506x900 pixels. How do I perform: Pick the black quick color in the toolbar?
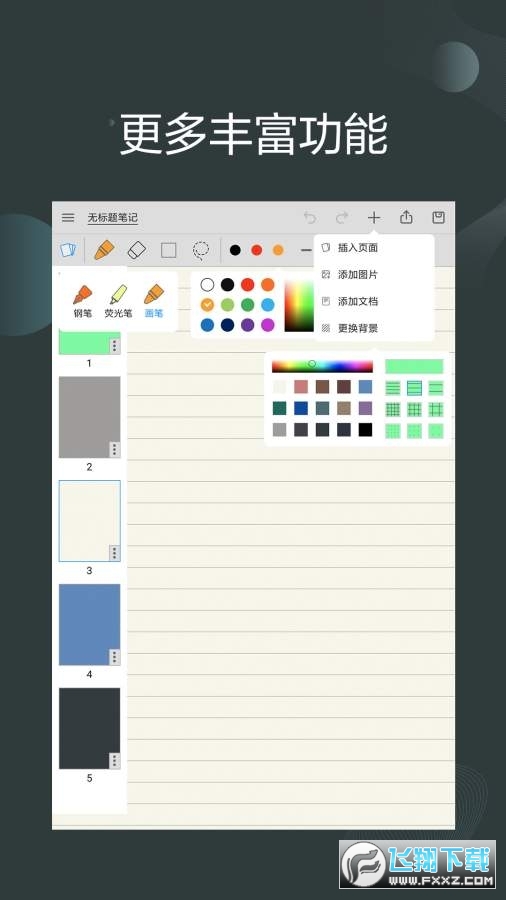pyautogui.click(x=235, y=250)
